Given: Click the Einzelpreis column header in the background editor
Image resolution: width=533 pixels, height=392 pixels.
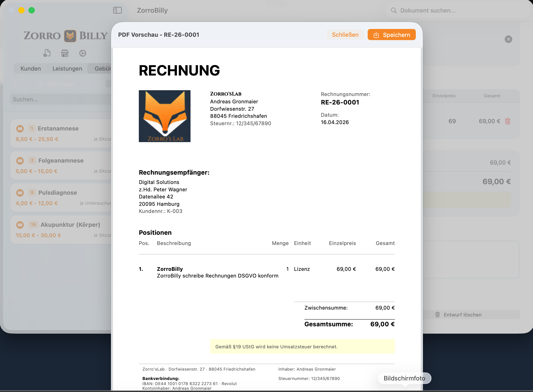Looking at the screenshot, I should 444,96.
